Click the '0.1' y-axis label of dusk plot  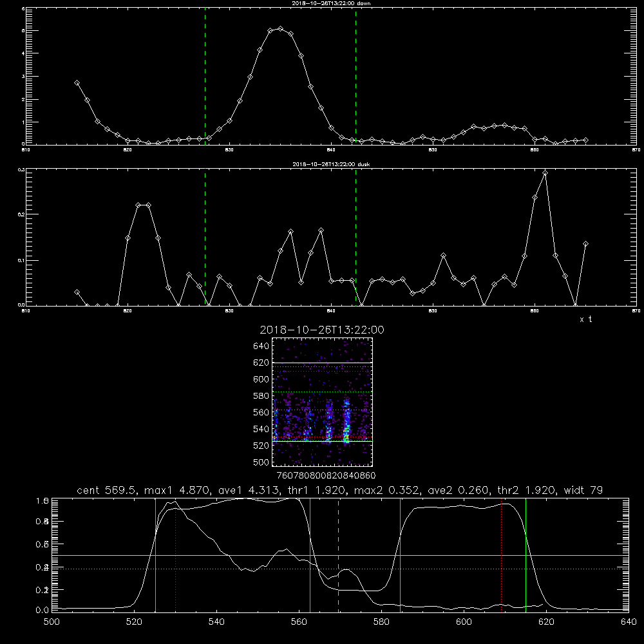(x=22, y=260)
